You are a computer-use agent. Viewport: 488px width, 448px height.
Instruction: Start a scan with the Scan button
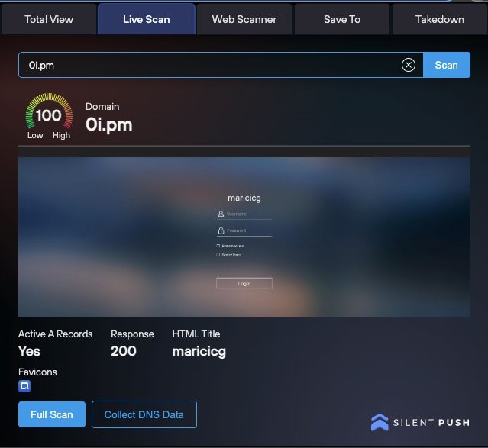[446, 65]
